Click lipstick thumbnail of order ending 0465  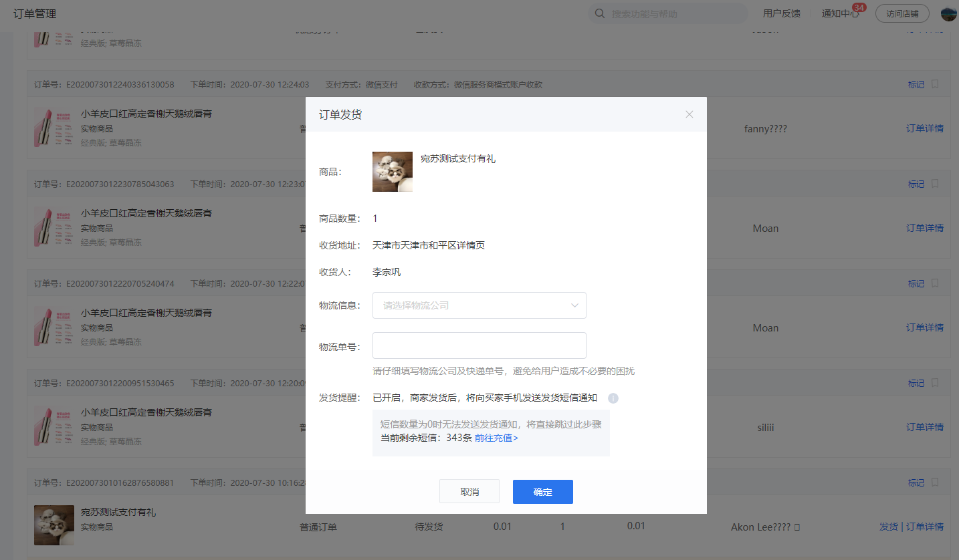pos(54,427)
